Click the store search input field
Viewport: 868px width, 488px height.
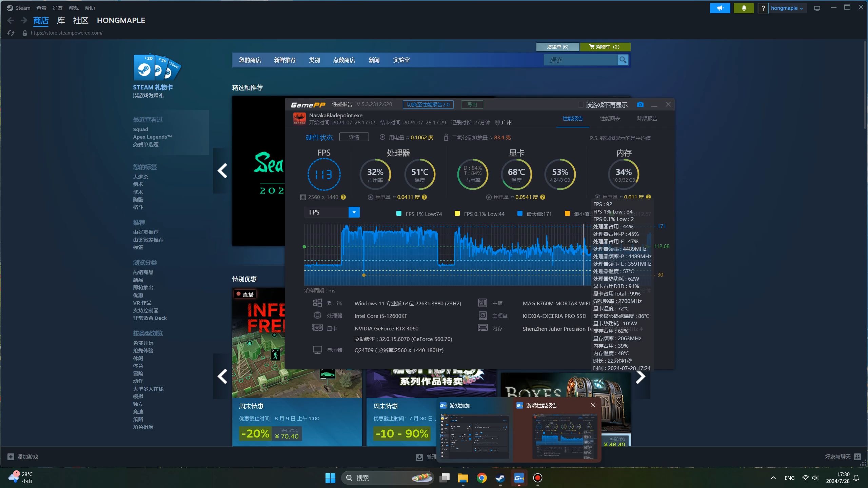[x=580, y=60]
